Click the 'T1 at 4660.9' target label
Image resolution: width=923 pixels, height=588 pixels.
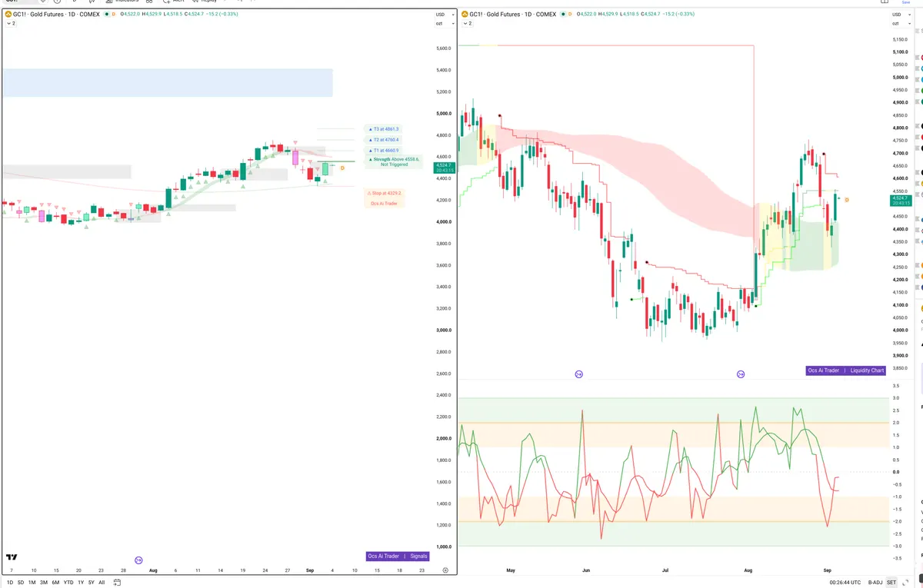click(x=383, y=151)
